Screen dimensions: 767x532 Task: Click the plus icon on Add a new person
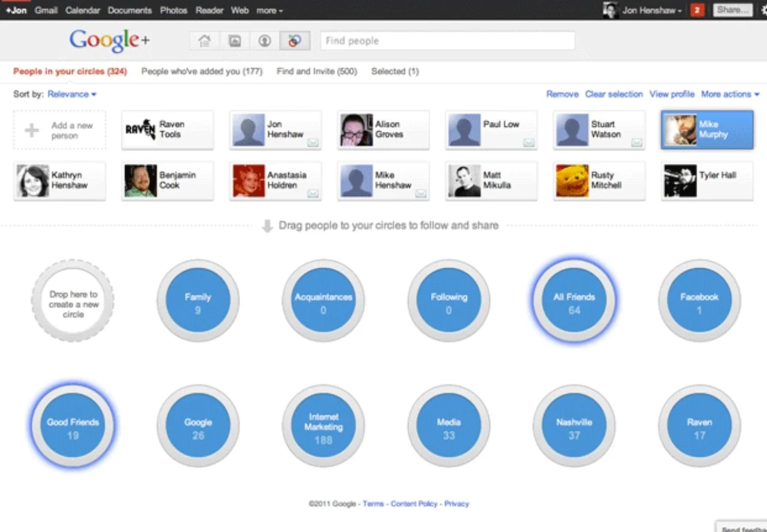(x=32, y=131)
